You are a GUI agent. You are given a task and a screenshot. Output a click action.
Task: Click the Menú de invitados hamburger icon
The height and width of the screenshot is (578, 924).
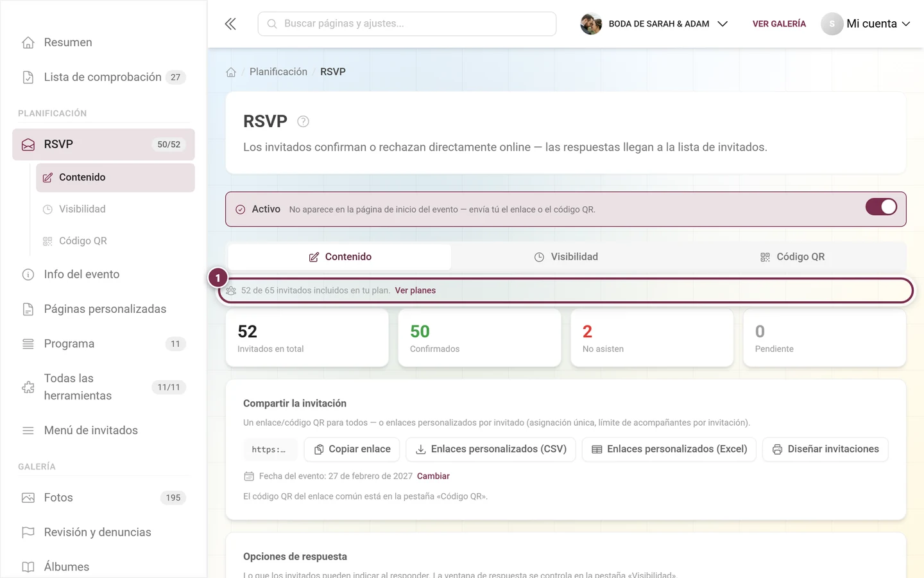(x=28, y=430)
